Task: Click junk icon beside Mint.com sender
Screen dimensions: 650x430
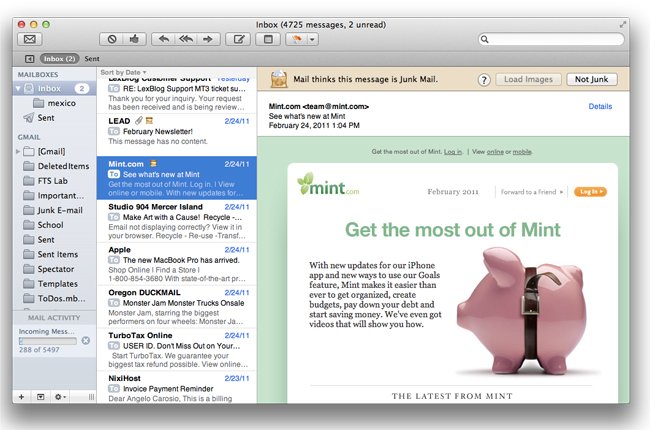Action: (x=153, y=163)
